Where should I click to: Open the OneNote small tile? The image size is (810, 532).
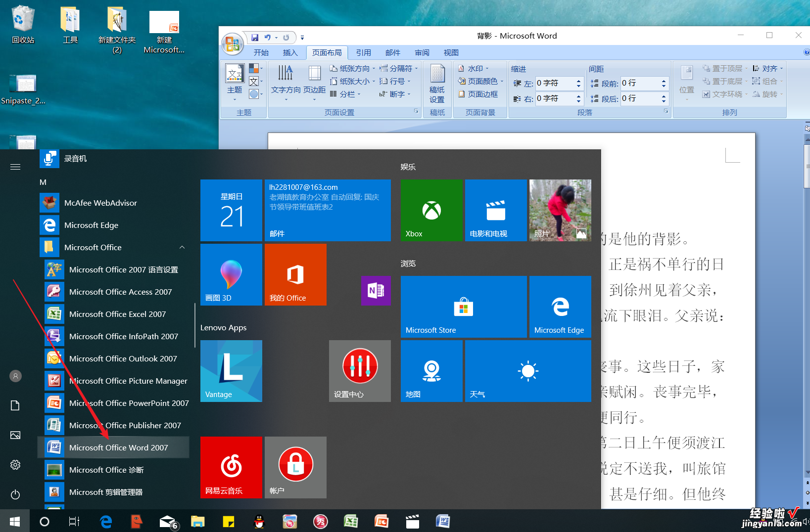[376, 291]
